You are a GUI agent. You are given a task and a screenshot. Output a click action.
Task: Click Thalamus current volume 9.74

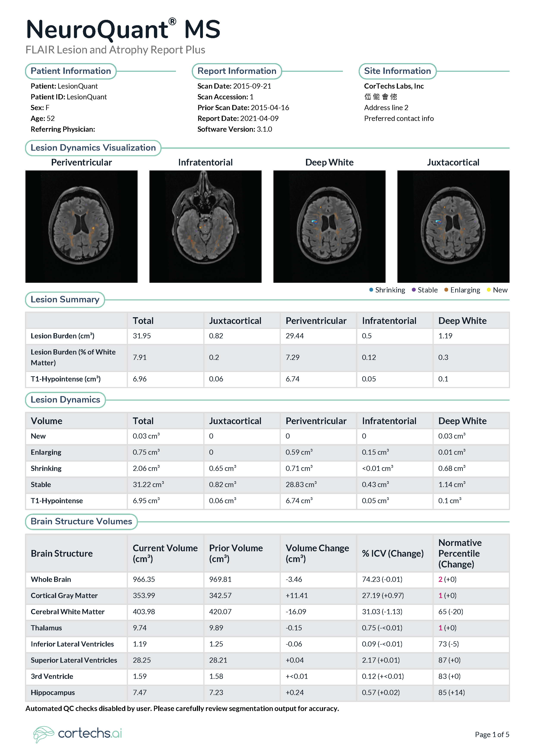[x=139, y=628]
